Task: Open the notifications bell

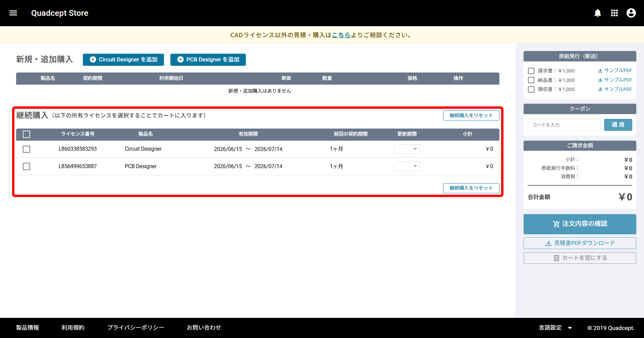Action: pyautogui.click(x=598, y=13)
